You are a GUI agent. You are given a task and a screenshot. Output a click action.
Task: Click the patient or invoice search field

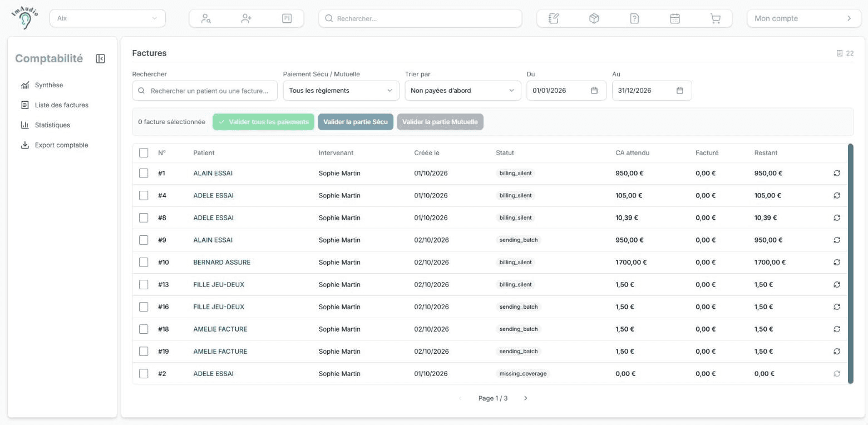tap(205, 91)
